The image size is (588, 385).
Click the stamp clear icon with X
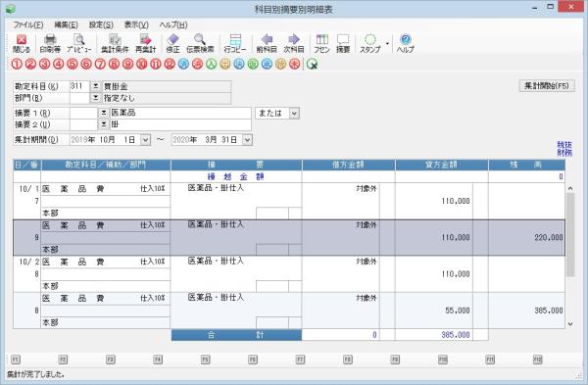point(312,64)
